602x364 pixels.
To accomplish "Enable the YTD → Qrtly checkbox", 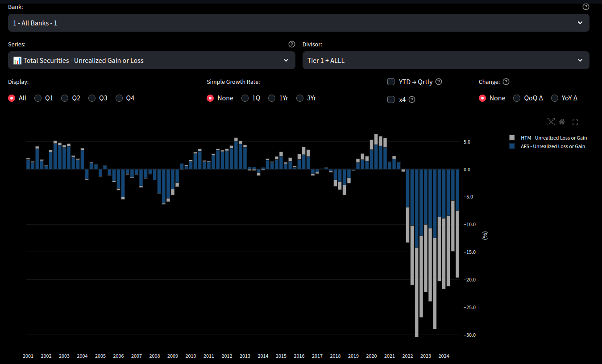I will coord(391,82).
